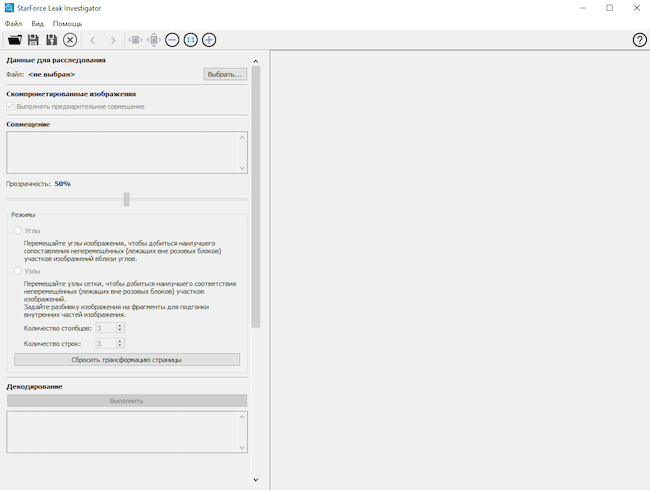Minimize the StarForce Leak Investigator window
The image size is (650, 490).
tap(583, 8)
